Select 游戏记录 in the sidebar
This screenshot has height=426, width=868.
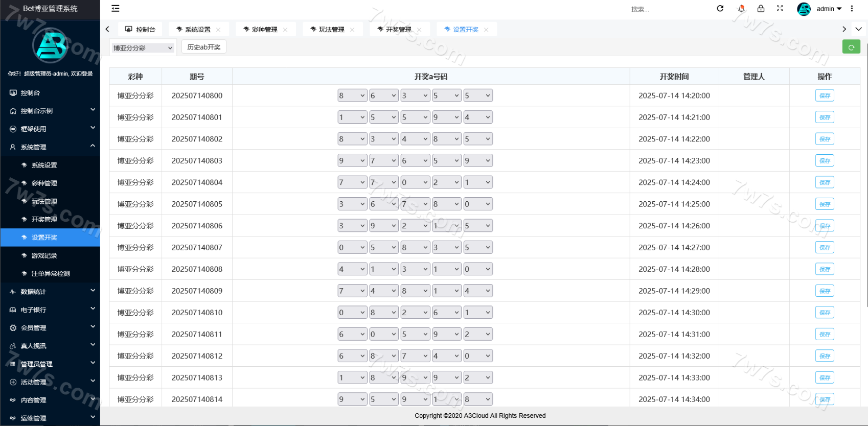click(44, 255)
